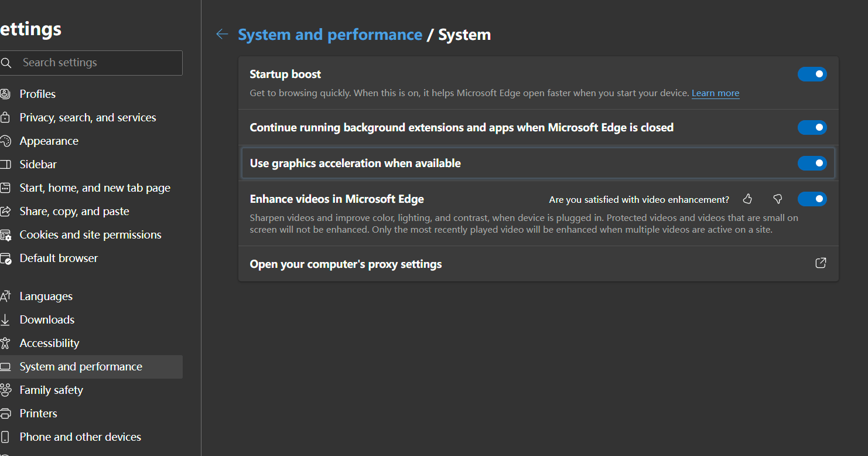
Task: Click the thumbs down feedback icon
Action: (x=778, y=199)
